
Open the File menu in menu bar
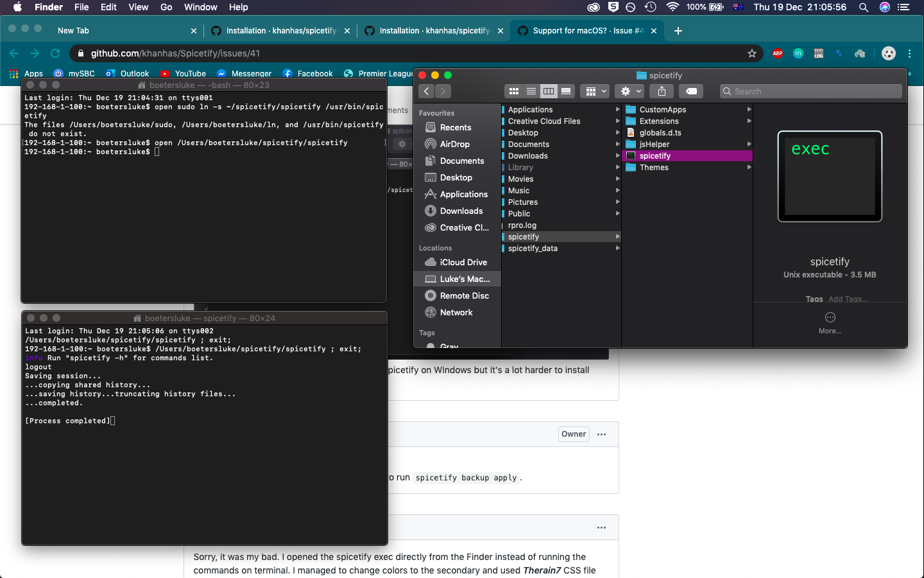point(81,7)
